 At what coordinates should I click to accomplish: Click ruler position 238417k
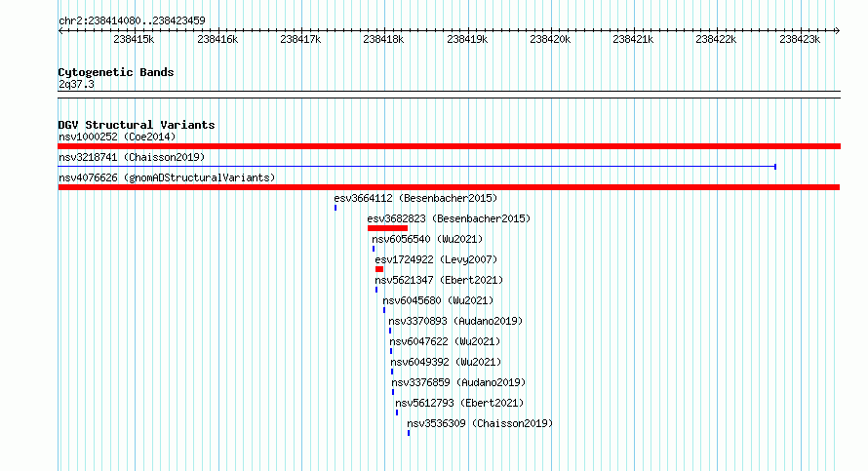[300, 39]
